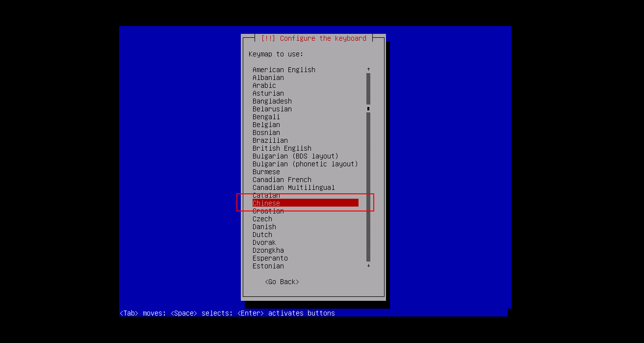Select the Belarusian keymap
644x343 pixels.
point(272,109)
